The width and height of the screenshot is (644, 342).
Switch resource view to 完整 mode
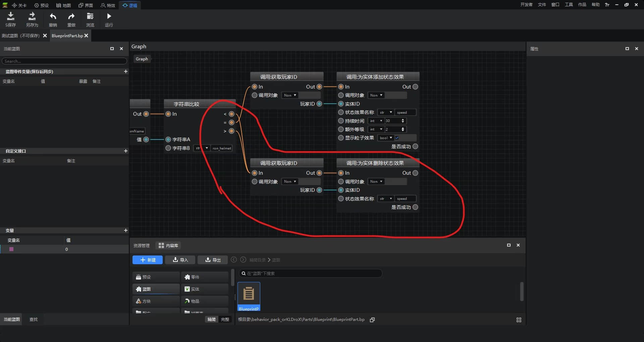(225, 320)
